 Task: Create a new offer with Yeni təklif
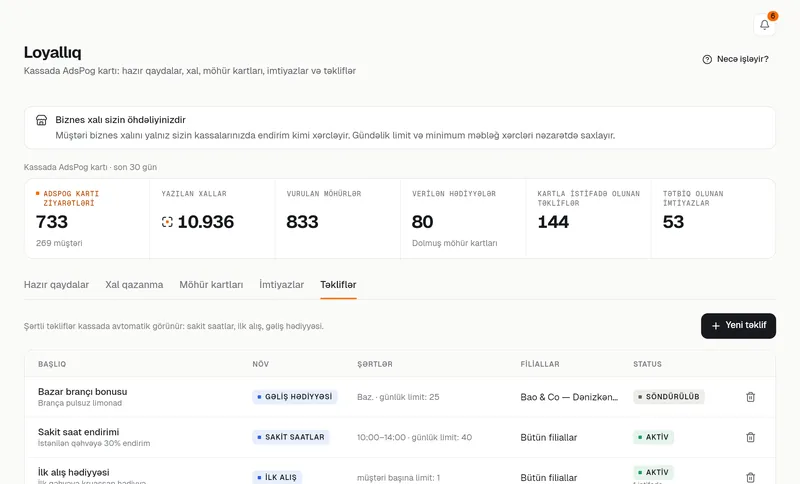tap(738, 325)
